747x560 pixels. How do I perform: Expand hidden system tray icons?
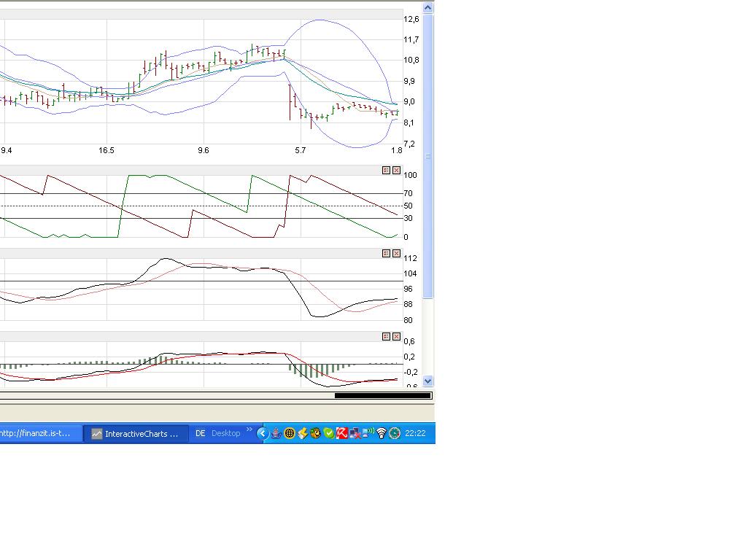tap(263, 433)
